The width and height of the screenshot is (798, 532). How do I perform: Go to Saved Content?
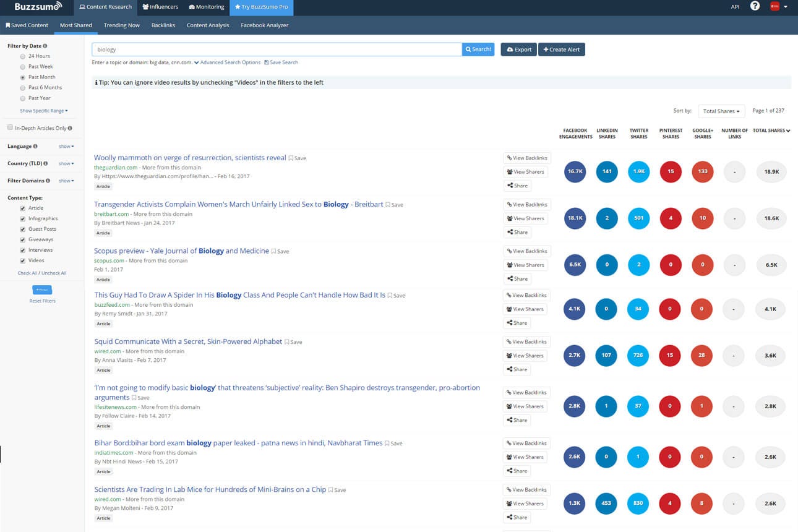coord(27,25)
